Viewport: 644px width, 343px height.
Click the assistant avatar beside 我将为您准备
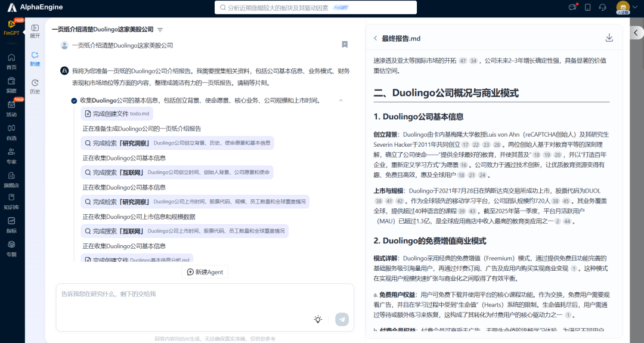click(64, 70)
